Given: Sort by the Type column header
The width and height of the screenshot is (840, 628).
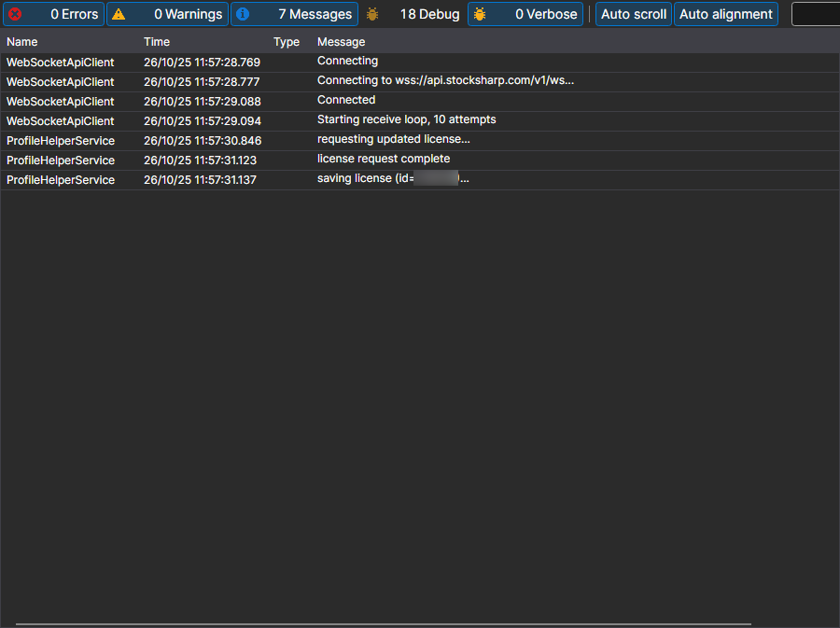Looking at the screenshot, I should [x=287, y=42].
